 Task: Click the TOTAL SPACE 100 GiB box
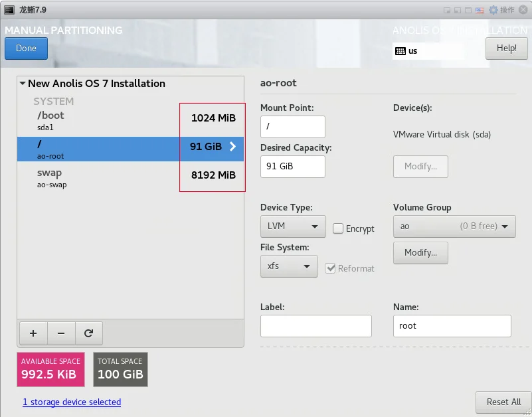(120, 369)
